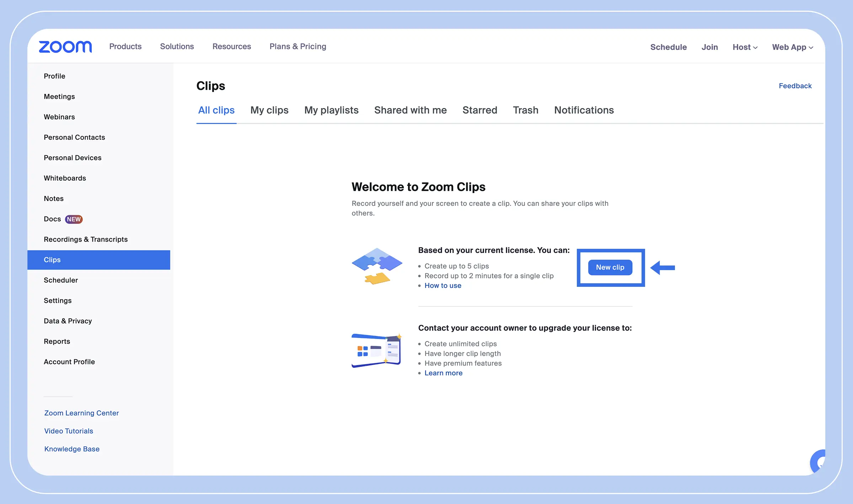Image resolution: width=853 pixels, height=504 pixels.
Task: Expand the Host dropdown
Action: tap(745, 47)
